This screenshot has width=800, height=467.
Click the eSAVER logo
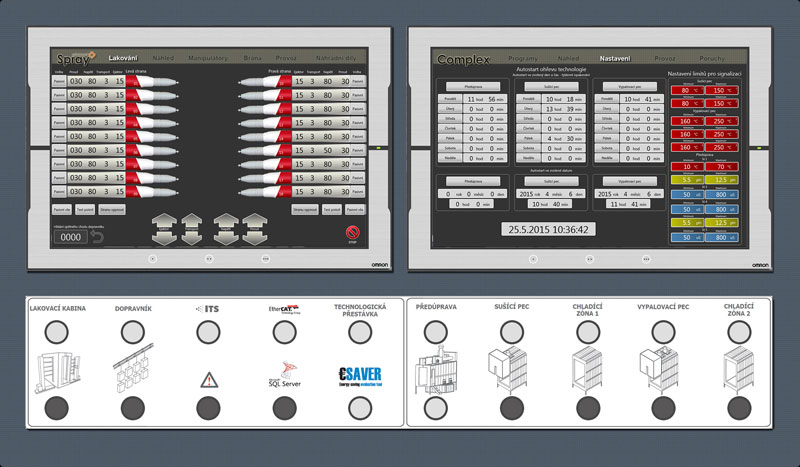pyautogui.click(x=358, y=375)
